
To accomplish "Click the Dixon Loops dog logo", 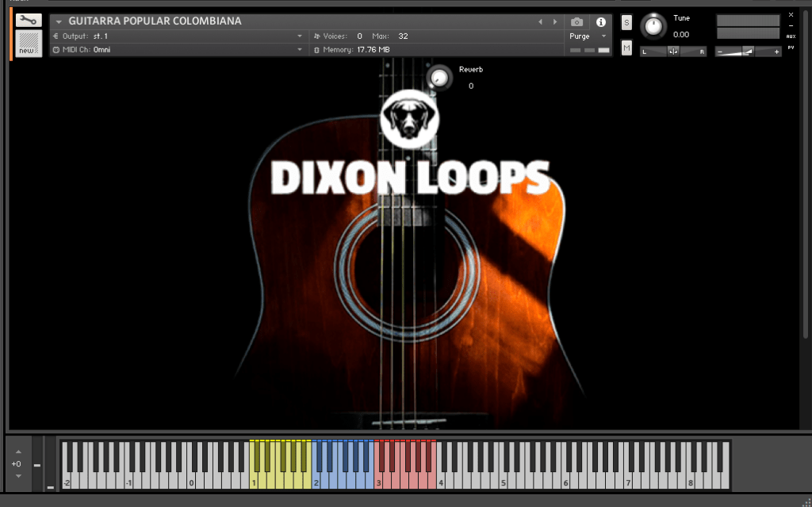I will (408, 119).
